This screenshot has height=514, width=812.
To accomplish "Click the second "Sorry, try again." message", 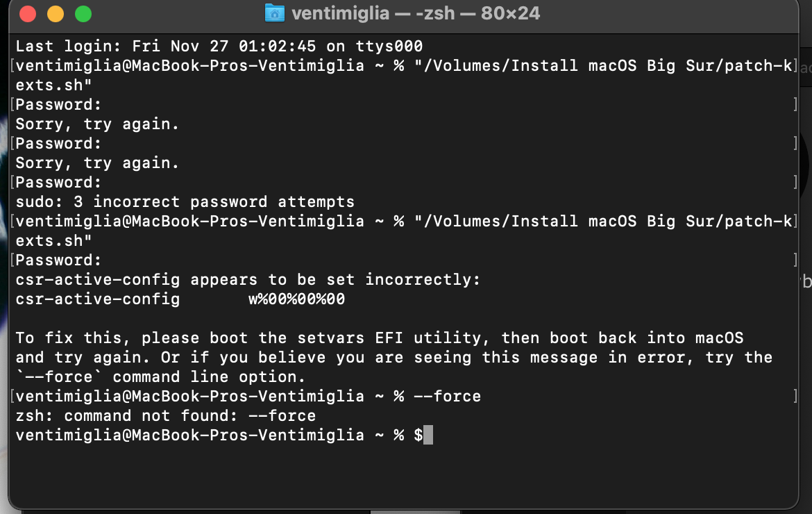I will [97, 163].
